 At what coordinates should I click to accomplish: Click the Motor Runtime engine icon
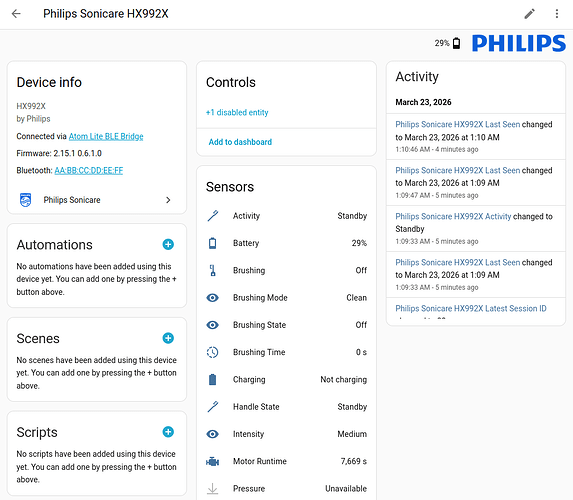(x=212, y=462)
